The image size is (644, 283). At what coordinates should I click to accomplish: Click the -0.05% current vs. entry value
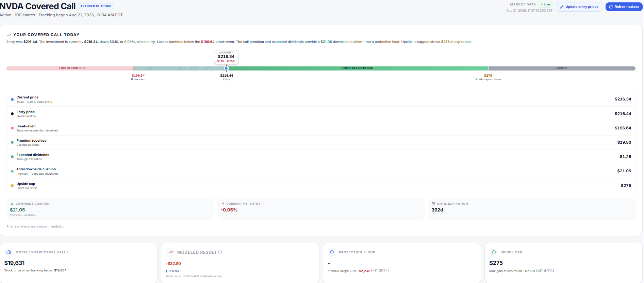229,210
